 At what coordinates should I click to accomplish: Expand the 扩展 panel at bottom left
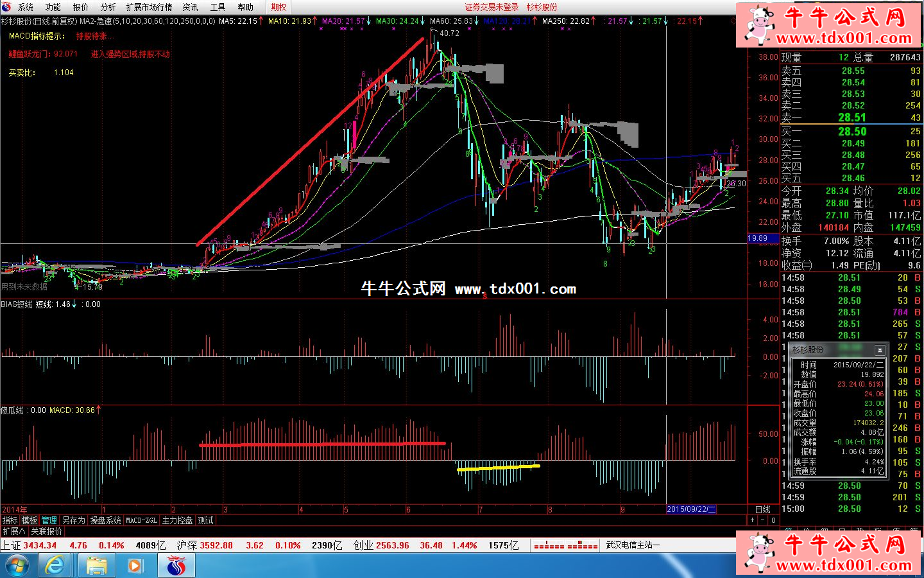[13, 531]
